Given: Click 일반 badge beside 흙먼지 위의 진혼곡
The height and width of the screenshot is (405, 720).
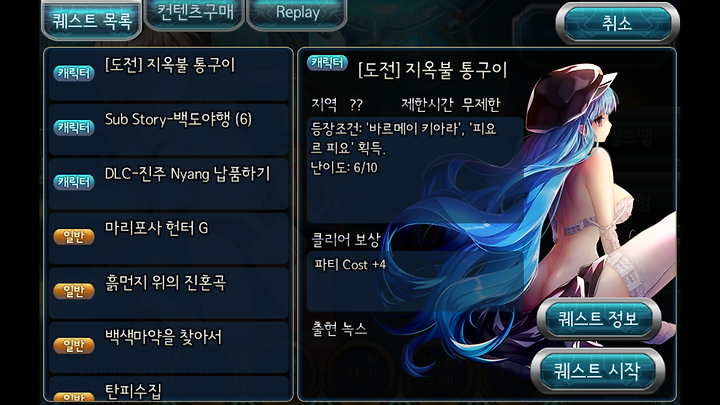Looking at the screenshot, I should pos(73,291).
